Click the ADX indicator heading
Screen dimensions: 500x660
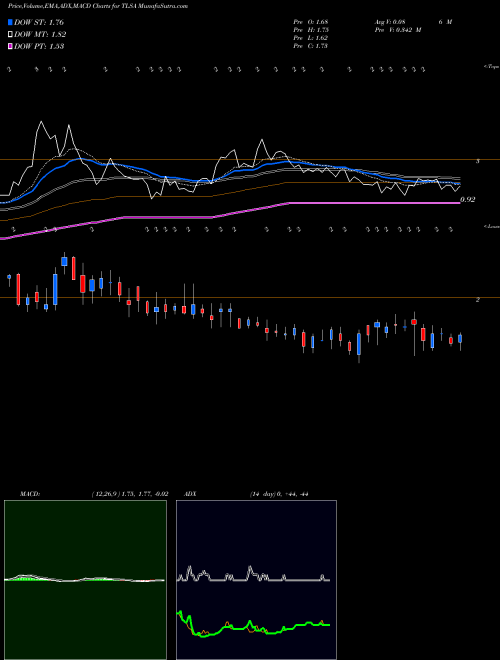click(x=190, y=494)
